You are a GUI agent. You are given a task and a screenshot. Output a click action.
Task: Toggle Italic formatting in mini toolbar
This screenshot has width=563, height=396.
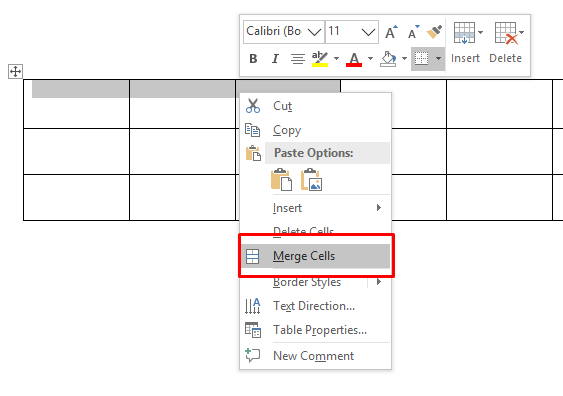tap(275, 59)
